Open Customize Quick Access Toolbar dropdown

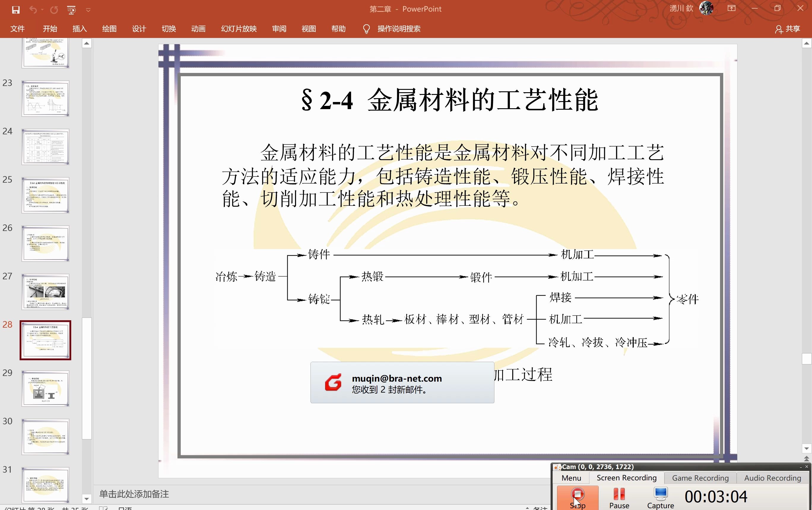pyautogui.click(x=88, y=10)
